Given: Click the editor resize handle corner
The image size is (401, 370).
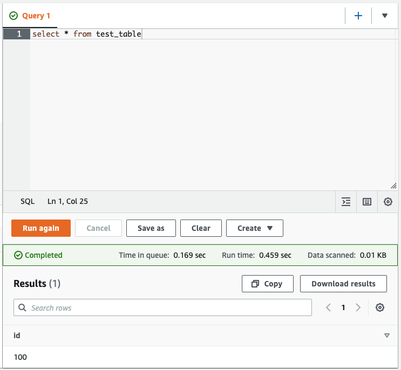Looking at the screenshot, I should (394, 186).
